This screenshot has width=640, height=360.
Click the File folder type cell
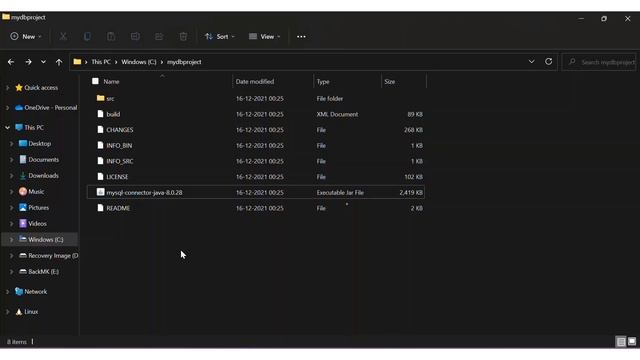click(330, 99)
